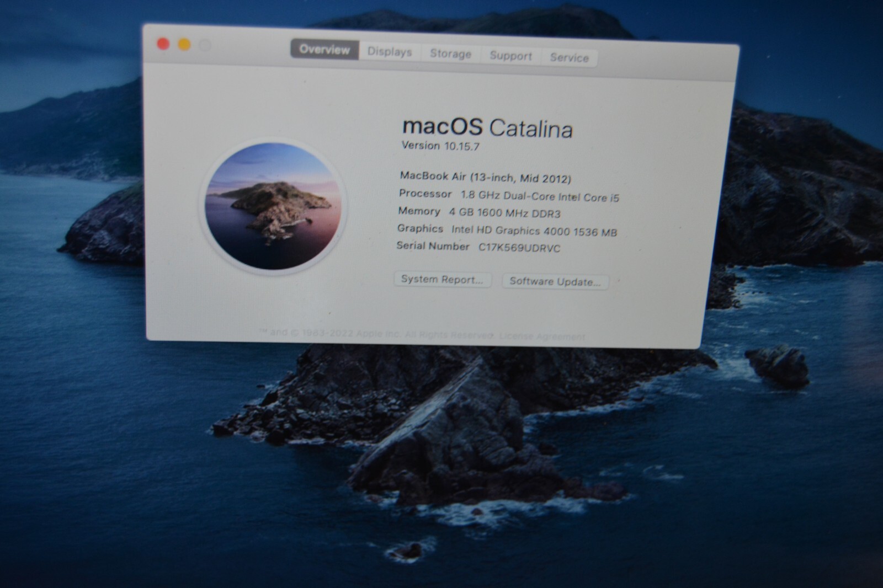Click the macOS Catalina circular logo image

[x=273, y=206]
